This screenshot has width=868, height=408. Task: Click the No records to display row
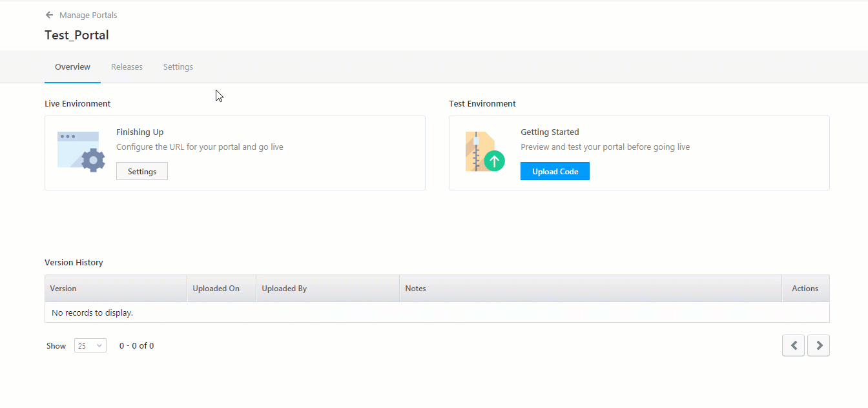[92, 312]
